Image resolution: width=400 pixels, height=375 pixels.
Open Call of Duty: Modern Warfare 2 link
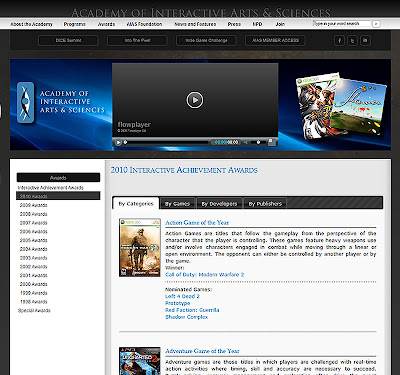tap(205, 275)
